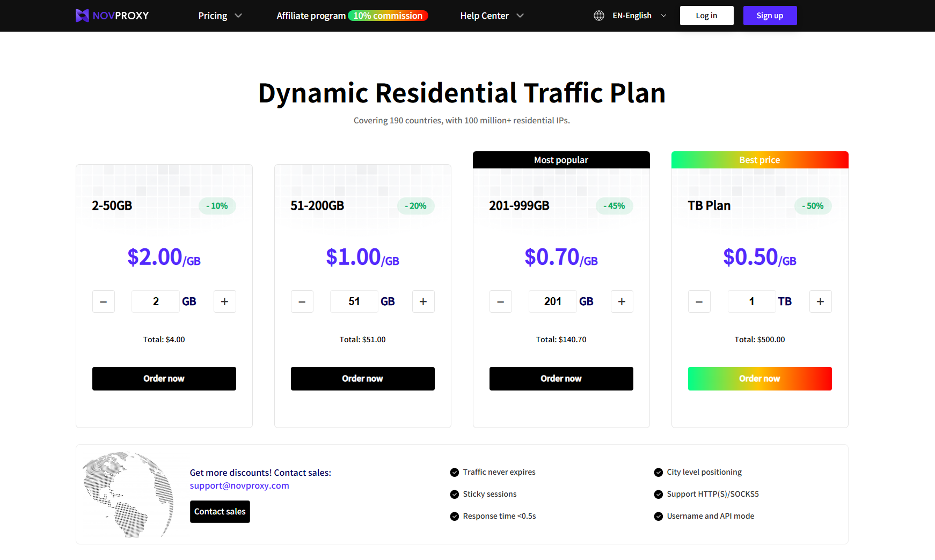Open the support@novproxy.com email link
Image resolution: width=935 pixels, height=560 pixels.
tap(239, 485)
